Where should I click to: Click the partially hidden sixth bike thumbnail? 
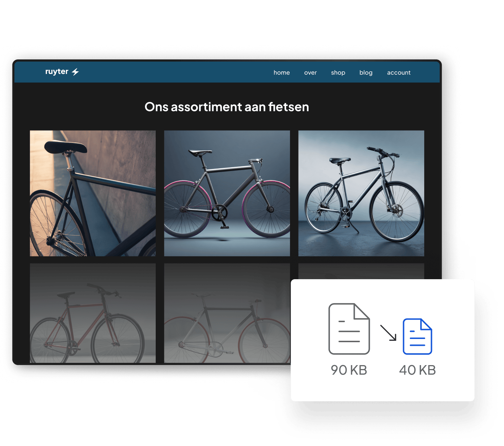pyautogui.click(x=361, y=271)
